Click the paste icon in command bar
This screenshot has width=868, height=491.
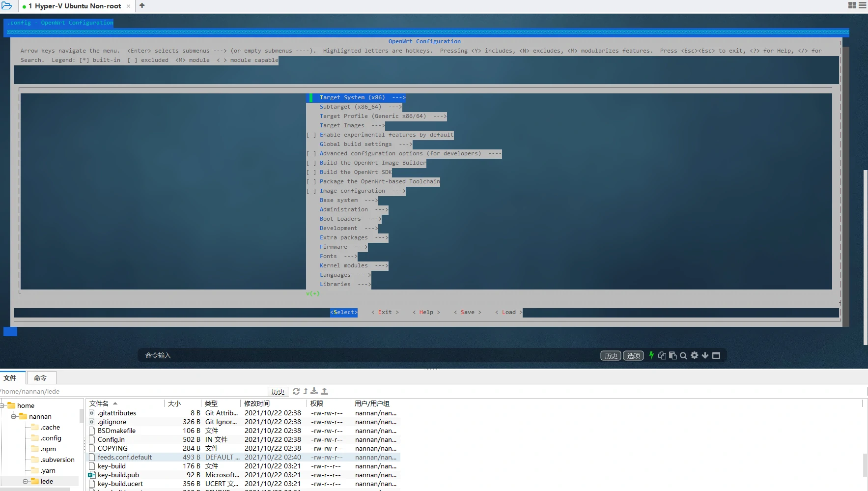[x=673, y=355]
